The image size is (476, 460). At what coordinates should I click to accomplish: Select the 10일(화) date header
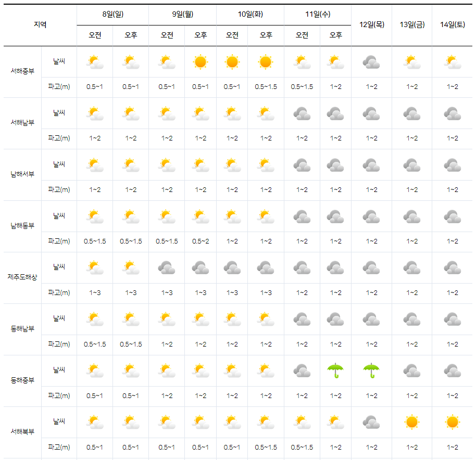(250, 14)
